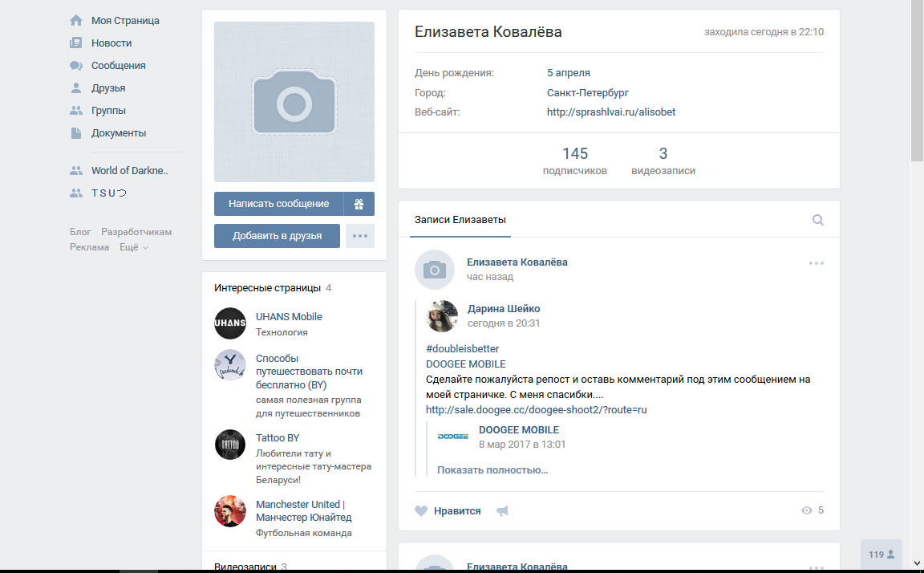Open Tattoo BY page link

point(278,438)
